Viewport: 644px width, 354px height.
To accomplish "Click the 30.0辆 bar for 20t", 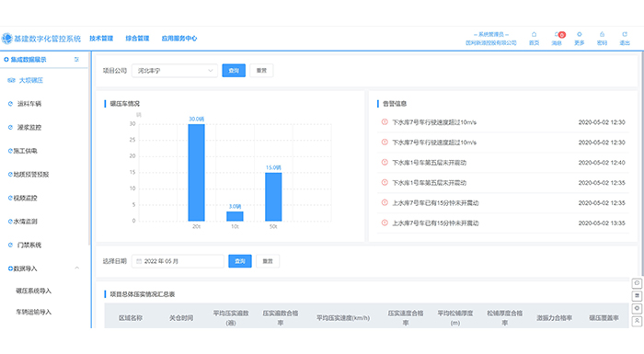I will pyautogui.click(x=196, y=173).
